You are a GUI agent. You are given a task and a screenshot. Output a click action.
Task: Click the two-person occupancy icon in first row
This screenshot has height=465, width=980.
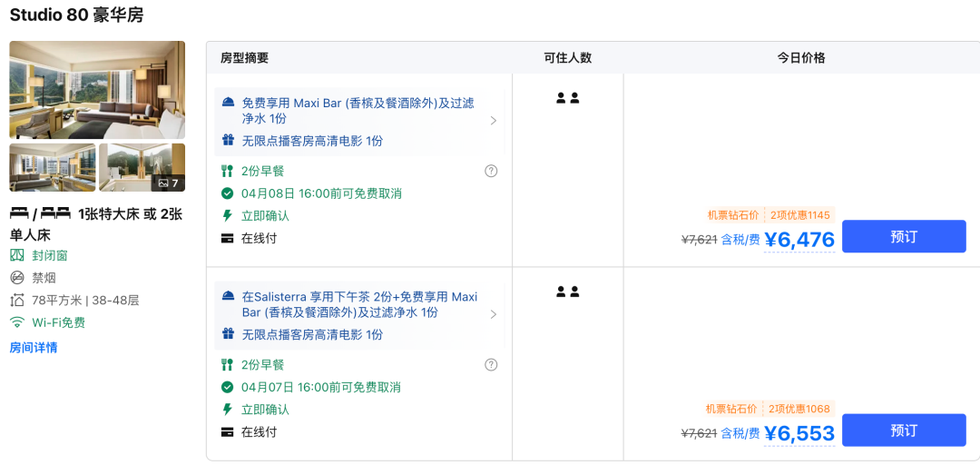[x=567, y=98]
